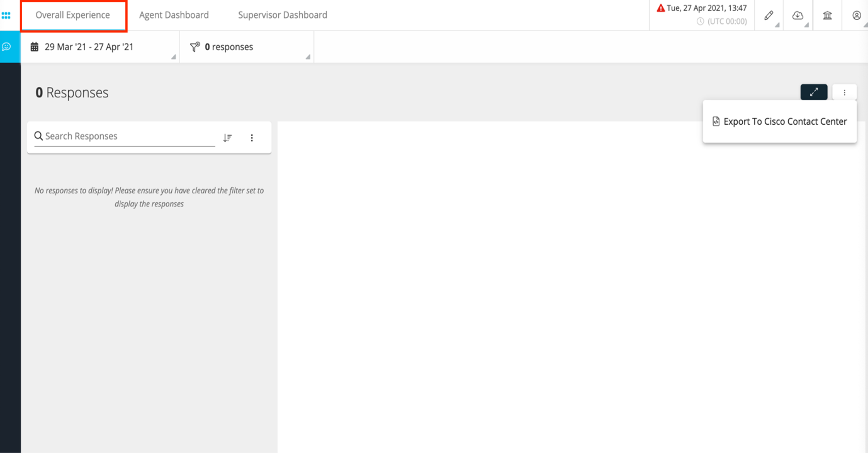Click the sort order icon near search
Image resolution: width=868 pixels, height=453 pixels.
[x=227, y=138]
